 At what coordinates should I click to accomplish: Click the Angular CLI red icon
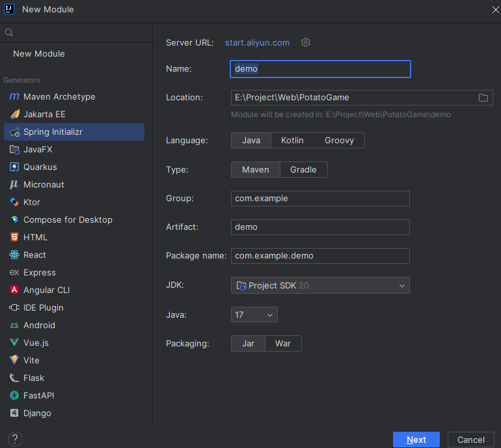(14, 290)
